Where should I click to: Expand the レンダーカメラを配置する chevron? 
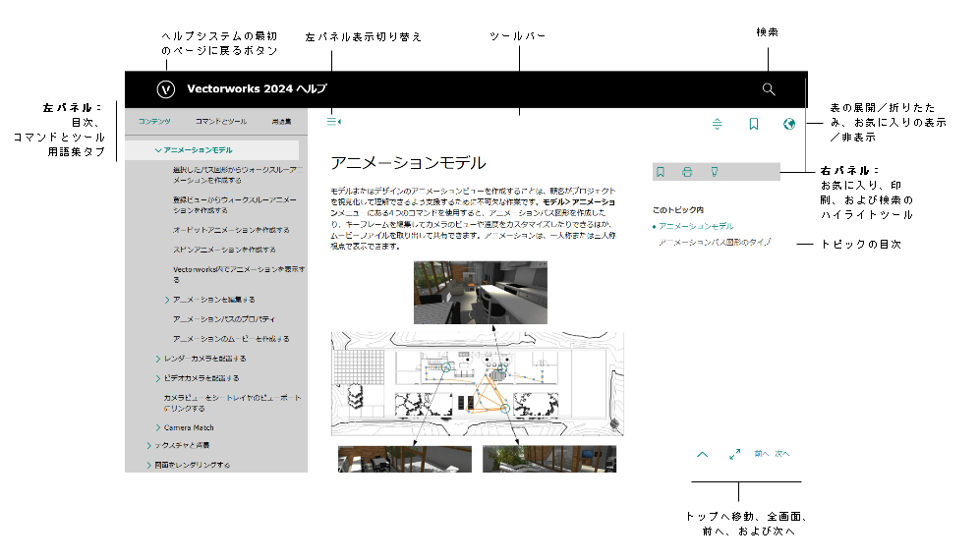coord(158,359)
